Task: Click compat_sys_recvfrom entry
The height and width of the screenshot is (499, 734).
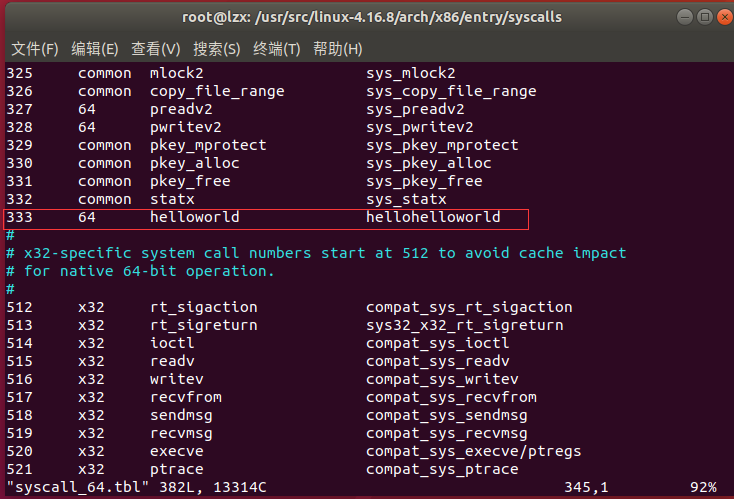Action: tap(451, 397)
